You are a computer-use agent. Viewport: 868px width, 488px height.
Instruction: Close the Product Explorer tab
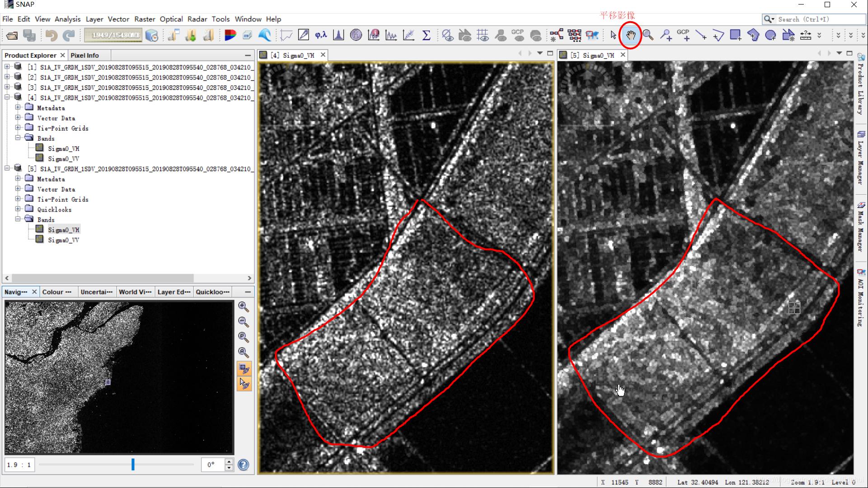click(x=63, y=55)
